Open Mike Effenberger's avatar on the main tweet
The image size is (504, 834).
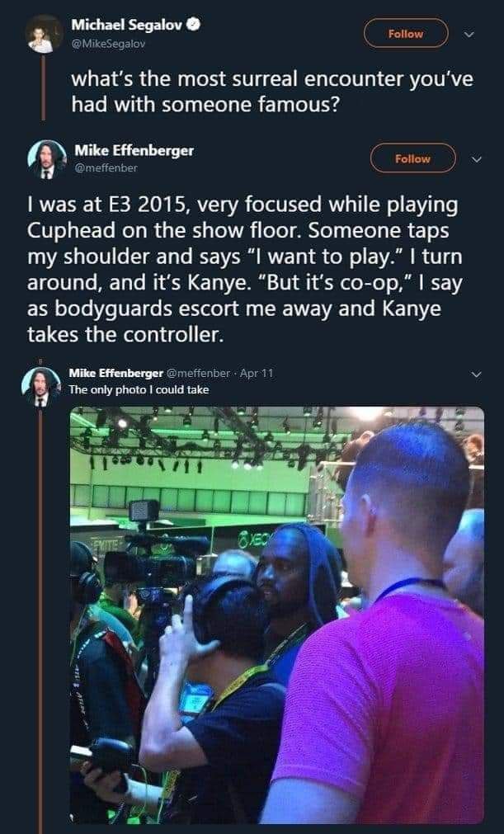pyautogui.click(x=47, y=159)
